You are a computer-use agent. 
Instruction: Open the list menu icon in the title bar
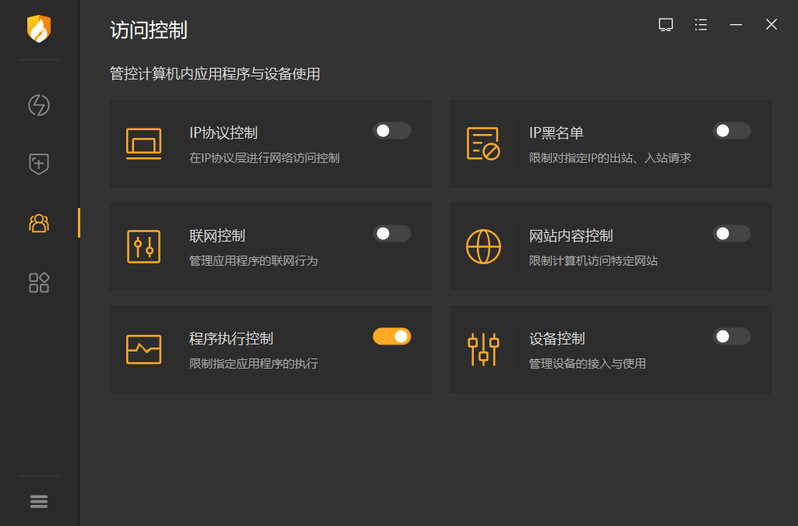pos(701,24)
